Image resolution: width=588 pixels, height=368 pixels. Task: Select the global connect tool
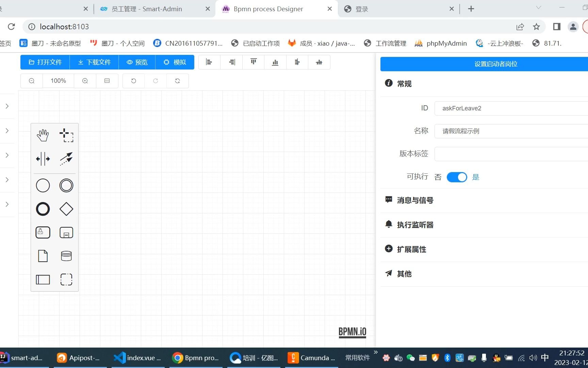(x=67, y=158)
